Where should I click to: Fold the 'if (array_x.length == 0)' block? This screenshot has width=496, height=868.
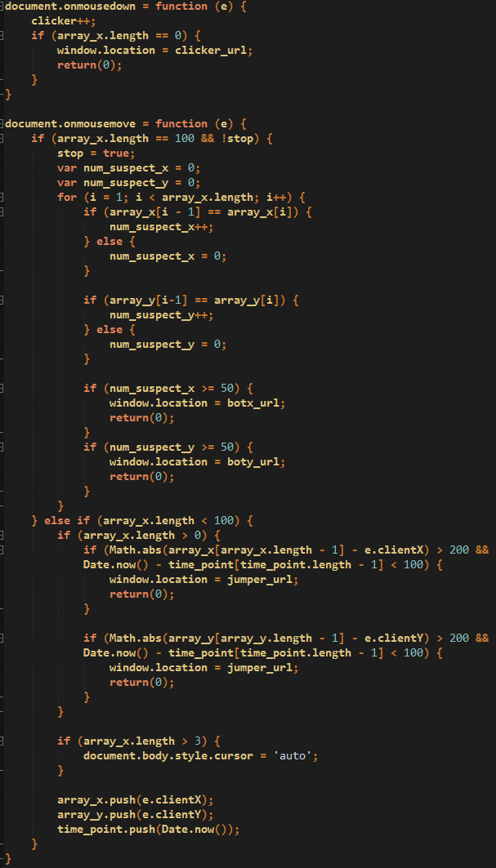(2, 36)
